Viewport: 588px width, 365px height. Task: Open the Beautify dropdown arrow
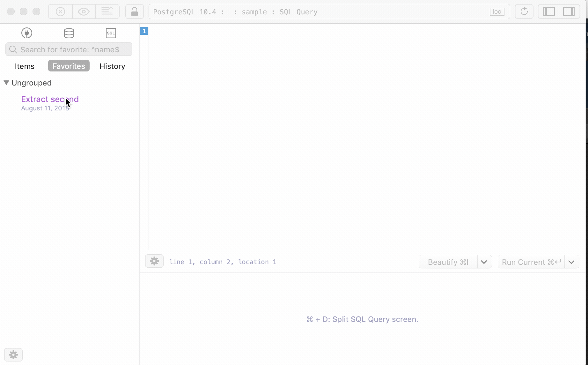tap(484, 262)
